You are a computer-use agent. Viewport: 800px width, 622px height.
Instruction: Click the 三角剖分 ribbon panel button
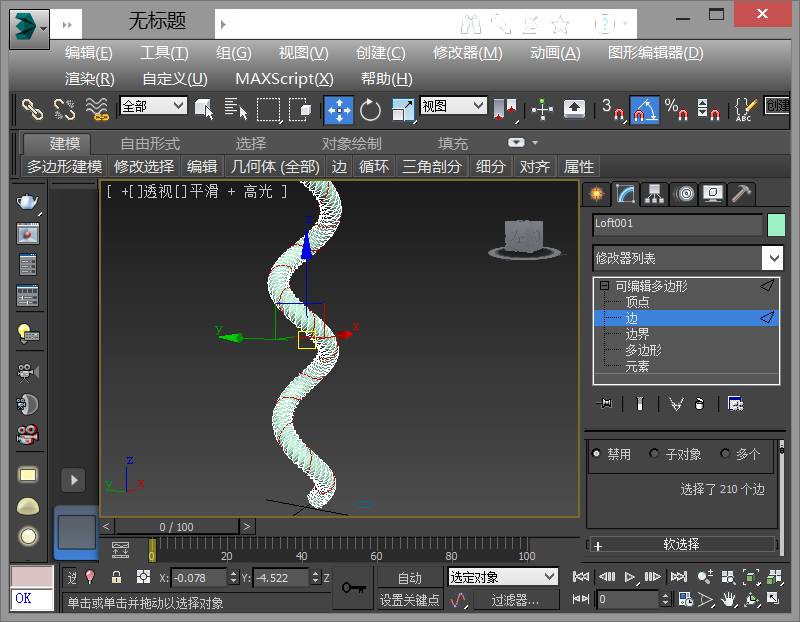click(x=432, y=166)
